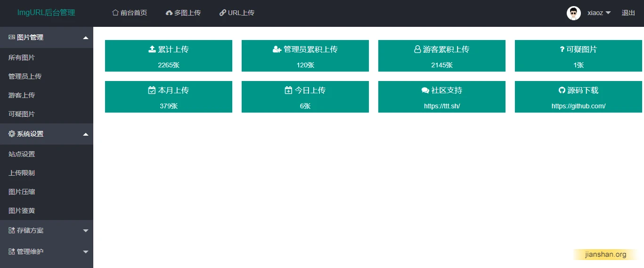Click the calendar-plus icon in 今日上传 card
This screenshot has width=644, height=268.
288,90
